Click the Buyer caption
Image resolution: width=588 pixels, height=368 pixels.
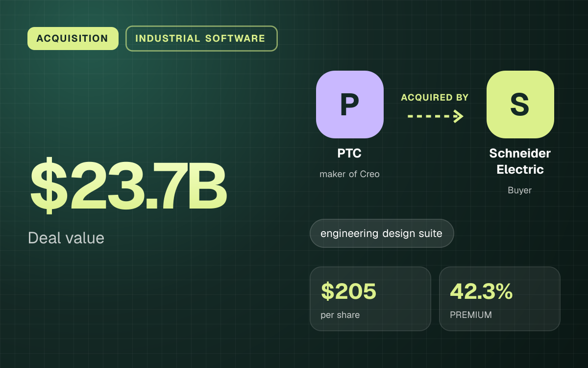tap(520, 190)
